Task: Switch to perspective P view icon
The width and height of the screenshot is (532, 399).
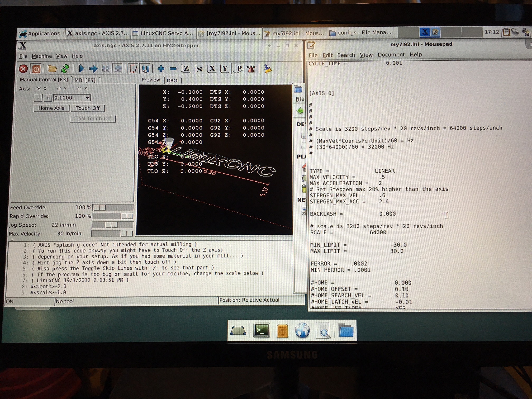Action: pyautogui.click(x=238, y=69)
